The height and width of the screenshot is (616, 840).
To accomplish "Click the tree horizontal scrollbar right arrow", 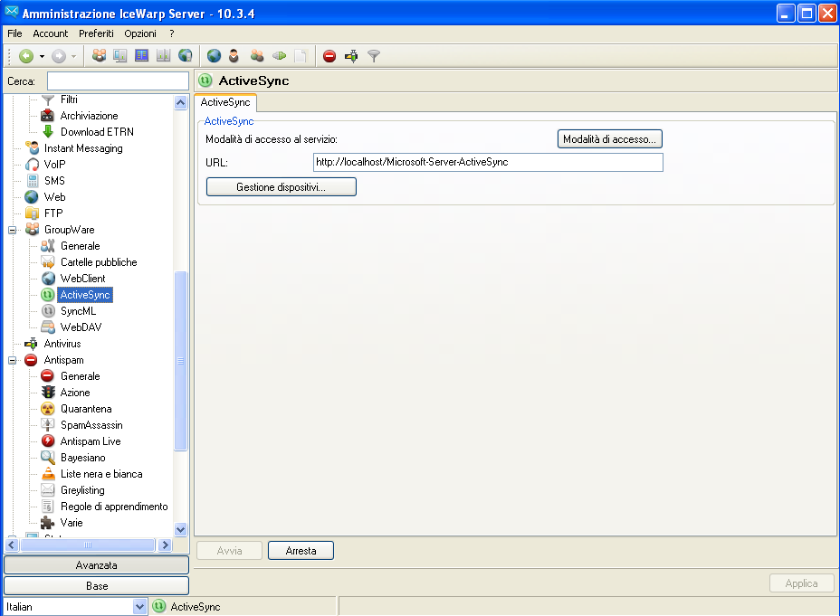I will coord(165,545).
